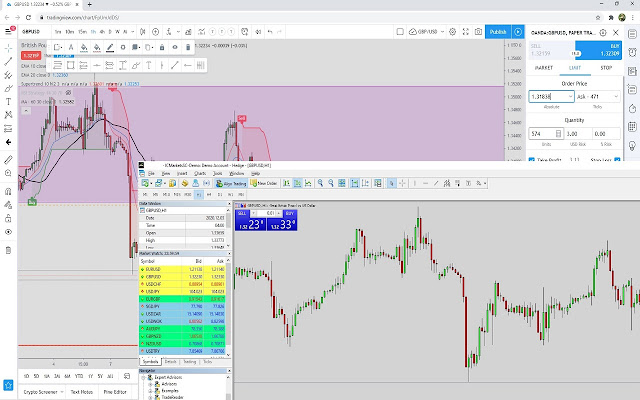This screenshot has width=640, height=400.
Task: Select the crosshair tool in MetaTrader toolbar
Action: [x=402, y=183]
